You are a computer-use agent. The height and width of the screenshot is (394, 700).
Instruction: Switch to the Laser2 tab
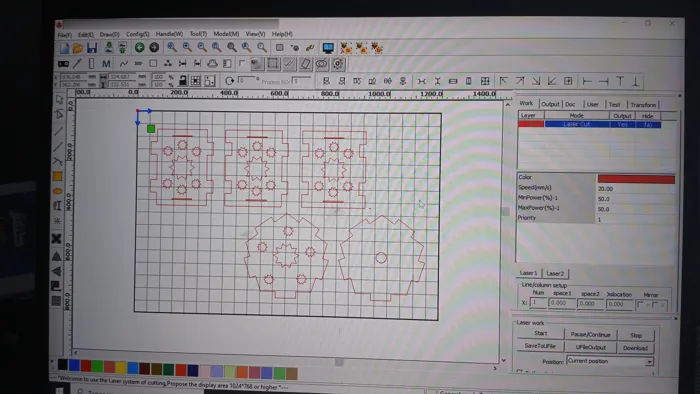[555, 274]
